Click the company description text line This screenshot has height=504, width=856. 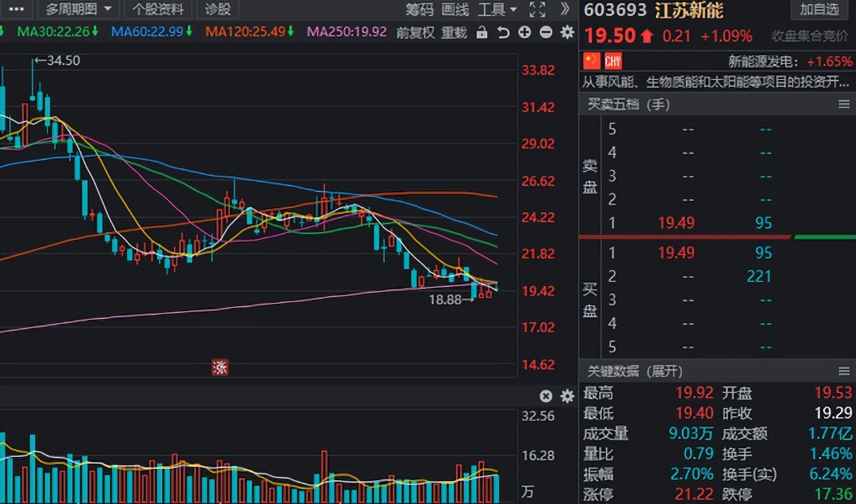point(717,82)
